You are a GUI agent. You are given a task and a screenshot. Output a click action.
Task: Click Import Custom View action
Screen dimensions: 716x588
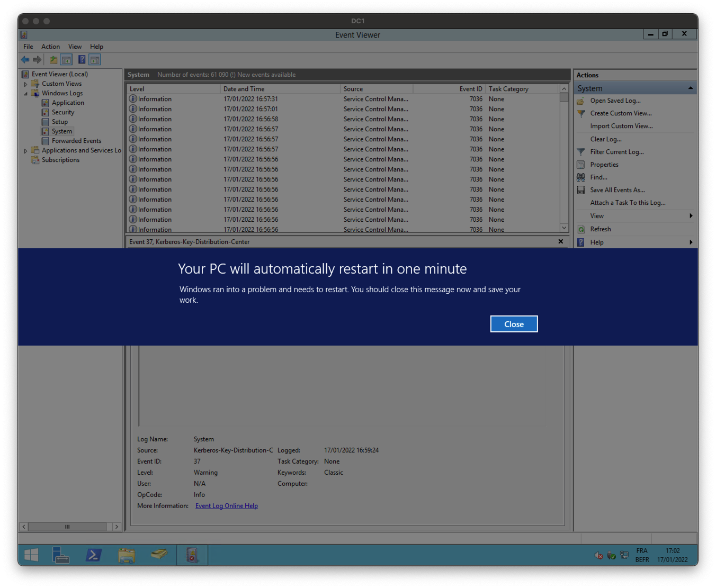pos(621,126)
